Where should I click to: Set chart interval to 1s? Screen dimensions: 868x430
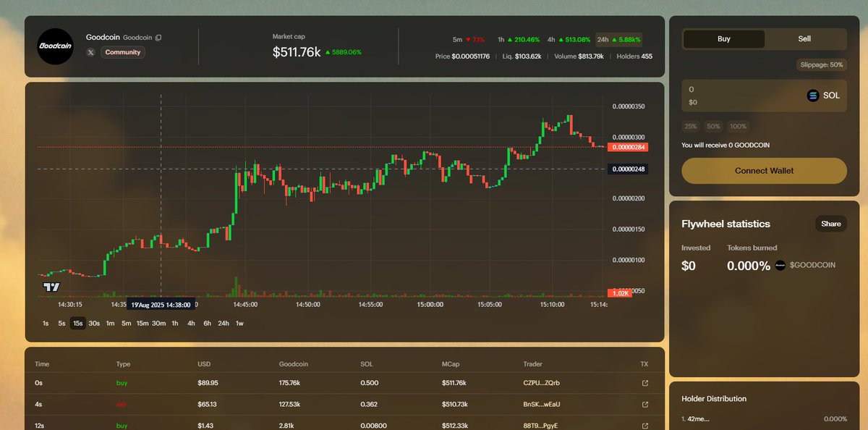pyautogui.click(x=46, y=324)
